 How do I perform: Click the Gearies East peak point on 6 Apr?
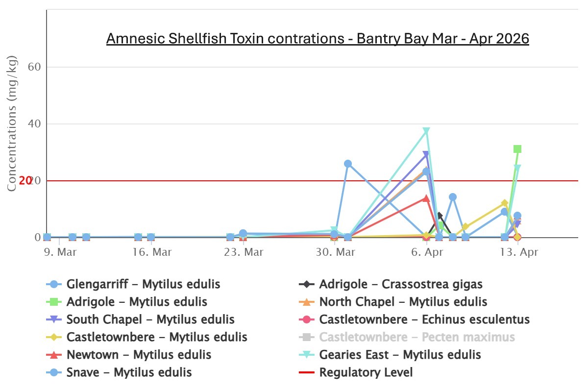426,131
